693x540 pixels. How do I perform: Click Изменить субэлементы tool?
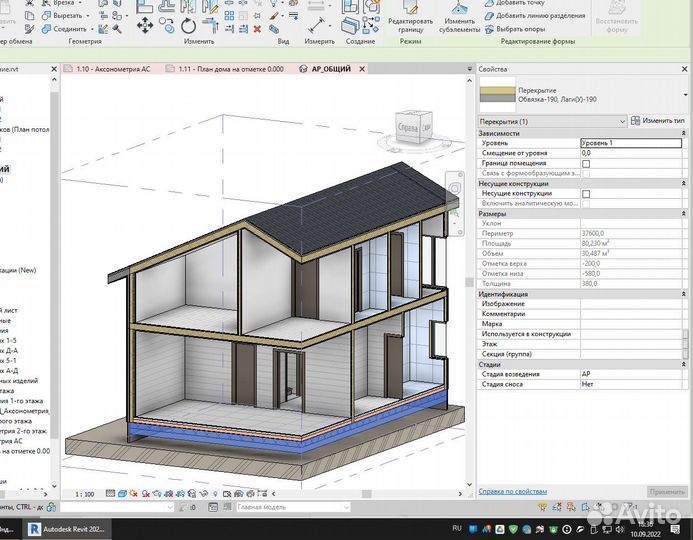click(x=460, y=18)
